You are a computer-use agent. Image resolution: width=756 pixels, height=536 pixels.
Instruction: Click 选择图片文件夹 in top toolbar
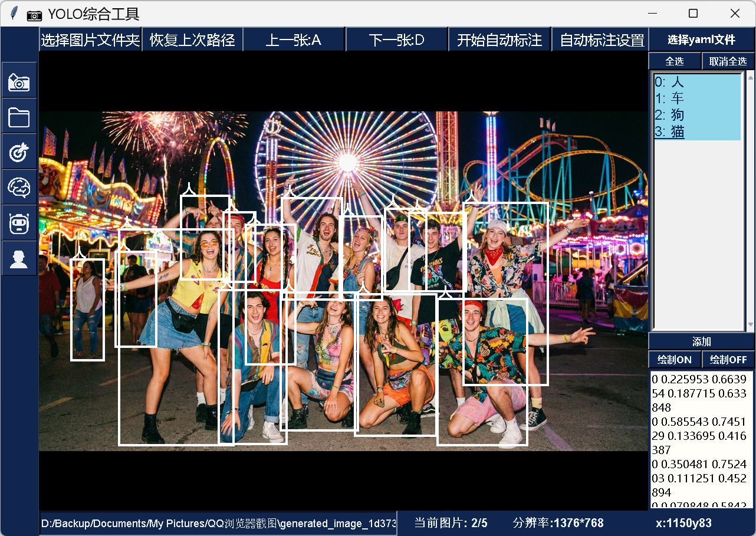(90, 40)
